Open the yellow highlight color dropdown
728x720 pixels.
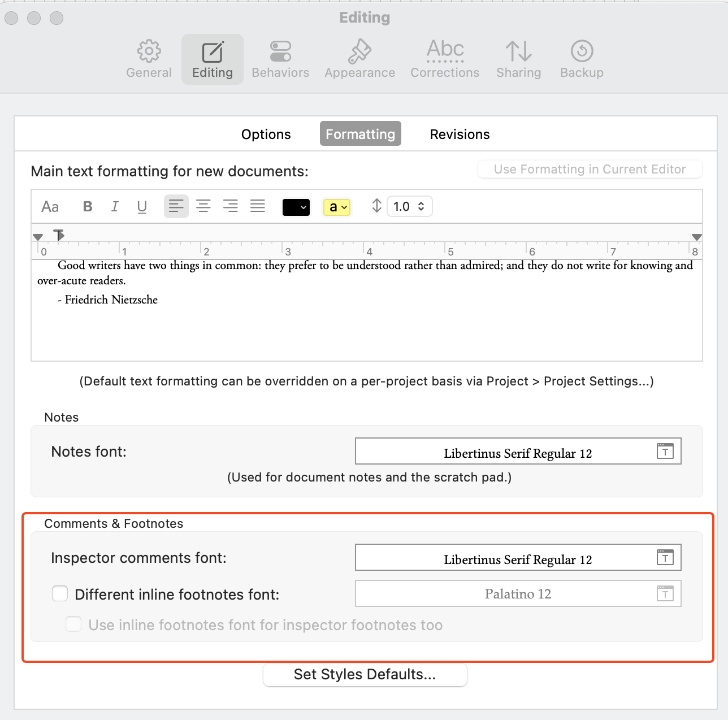tap(337, 207)
